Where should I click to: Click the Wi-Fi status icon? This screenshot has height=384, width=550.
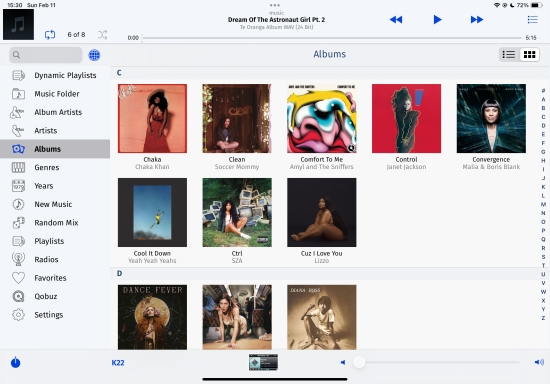coord(497,5)
